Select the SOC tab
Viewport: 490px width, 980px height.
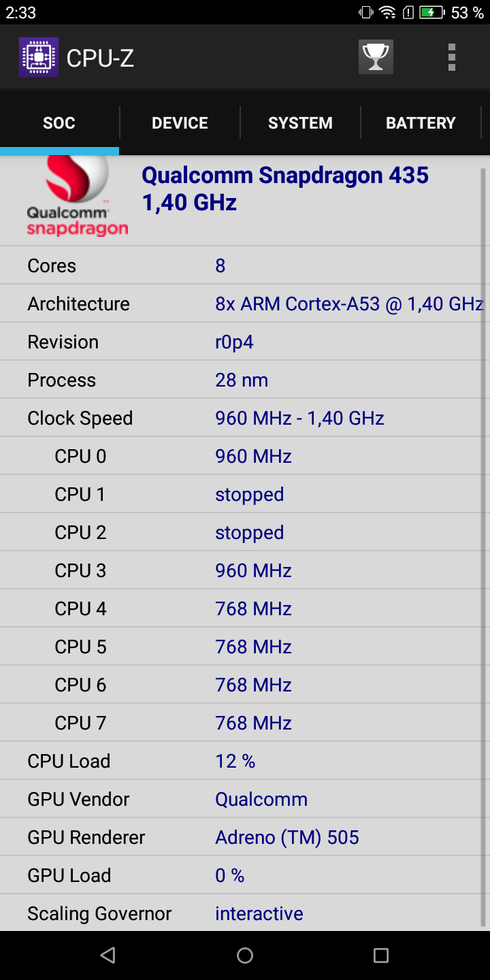pyautogui.click(x=59, y=123)
